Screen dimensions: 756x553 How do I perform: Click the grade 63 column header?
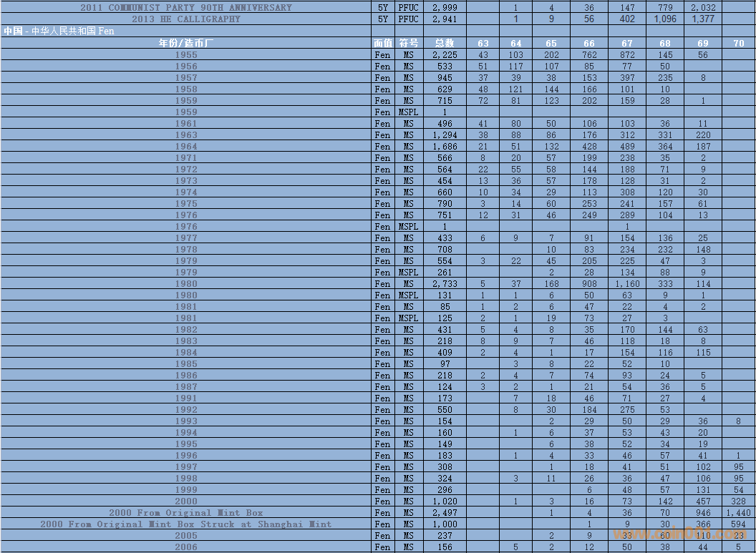pos(483,44)
